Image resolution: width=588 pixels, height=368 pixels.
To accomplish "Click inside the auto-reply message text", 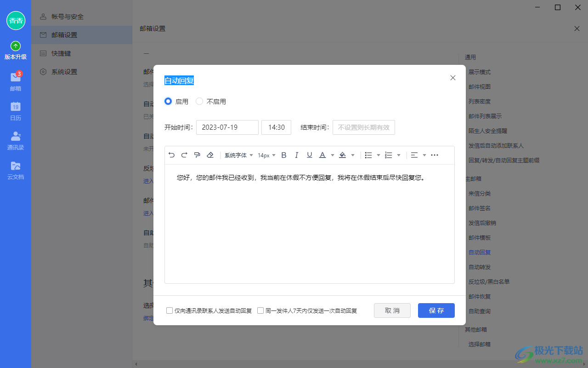I will (x=301, y=177).
